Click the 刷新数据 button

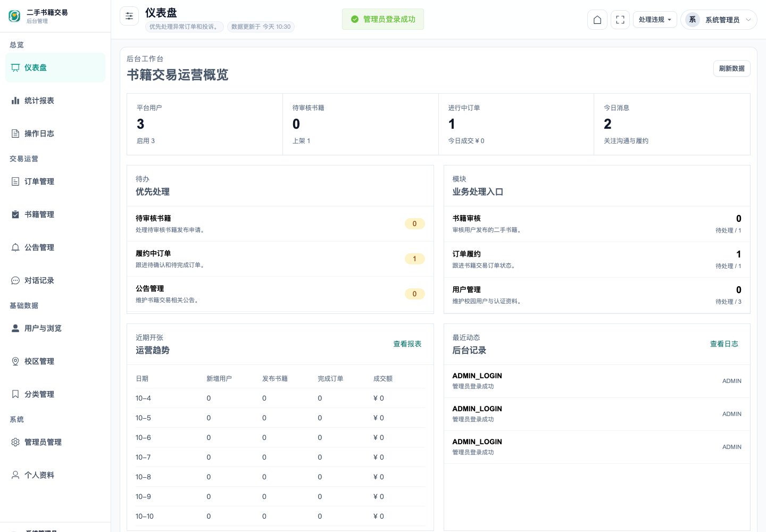731,69
